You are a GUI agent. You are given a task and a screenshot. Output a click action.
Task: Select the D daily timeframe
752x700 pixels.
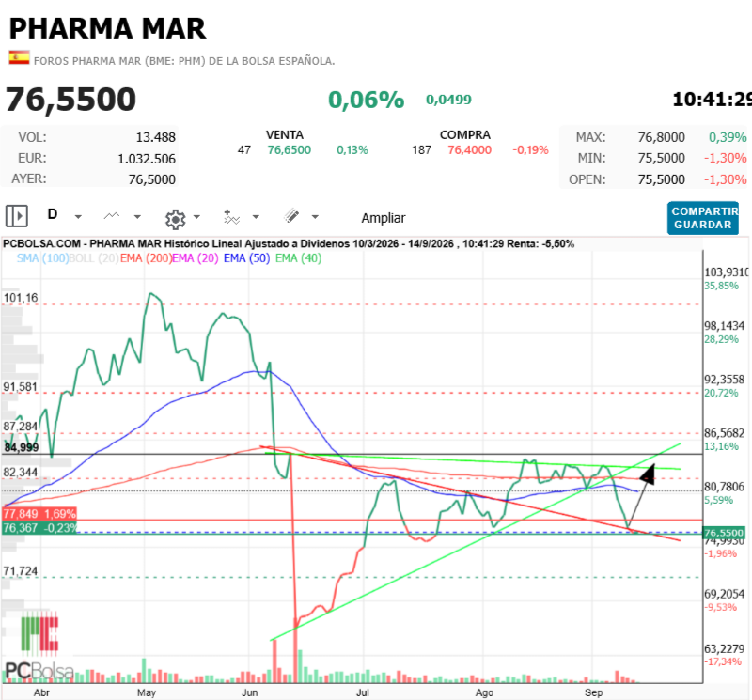coord(53,214)
